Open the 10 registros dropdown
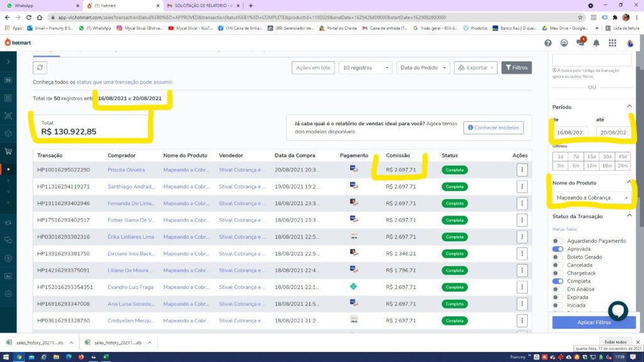This screenshot has width=644, height=362. 365,68
